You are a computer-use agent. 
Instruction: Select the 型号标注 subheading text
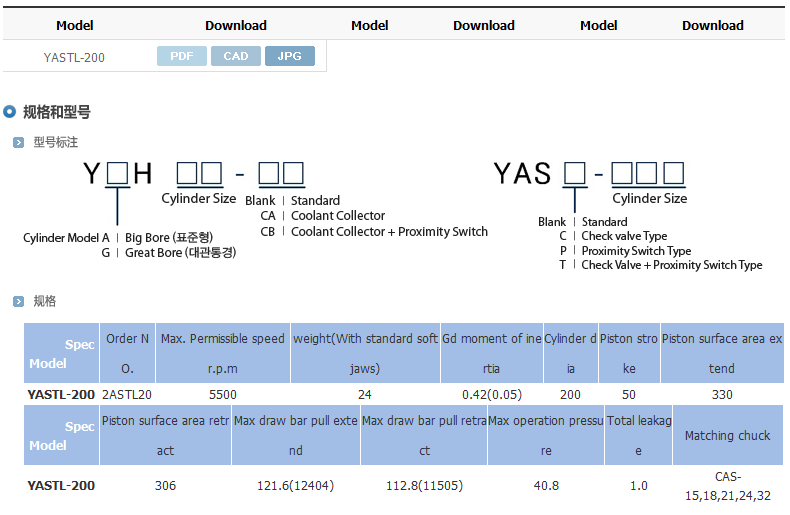point(56,142)
